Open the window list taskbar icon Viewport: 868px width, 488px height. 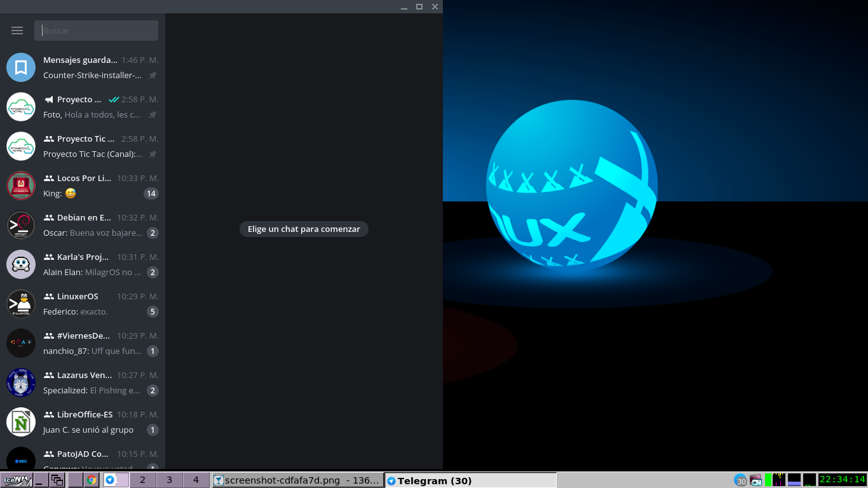coord(57,480)
